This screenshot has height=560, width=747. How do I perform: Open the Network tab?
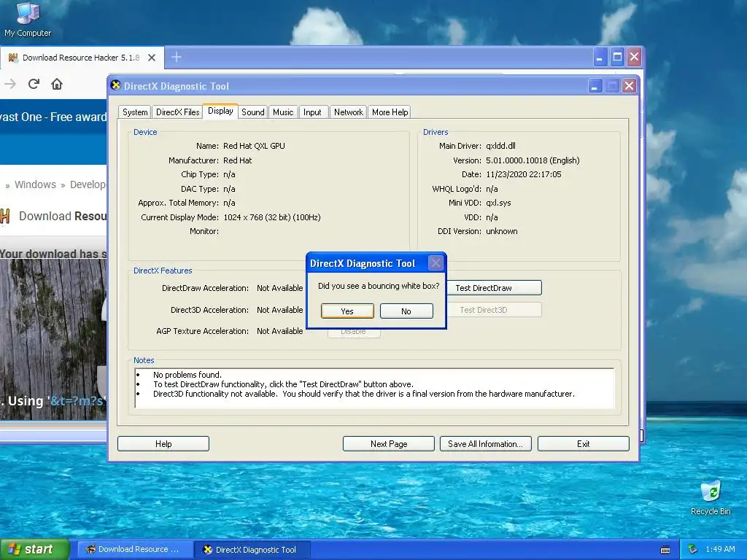point(348,112)
